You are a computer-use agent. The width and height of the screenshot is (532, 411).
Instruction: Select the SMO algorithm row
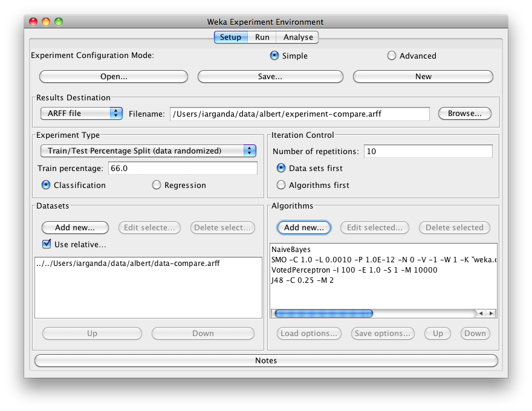(x=384, y=260)
